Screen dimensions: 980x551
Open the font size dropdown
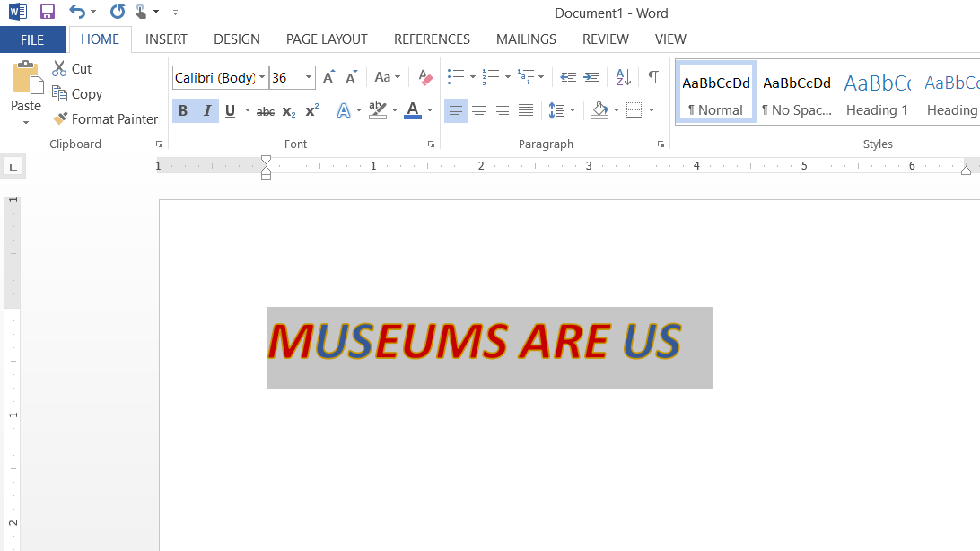tap(309, 78)
